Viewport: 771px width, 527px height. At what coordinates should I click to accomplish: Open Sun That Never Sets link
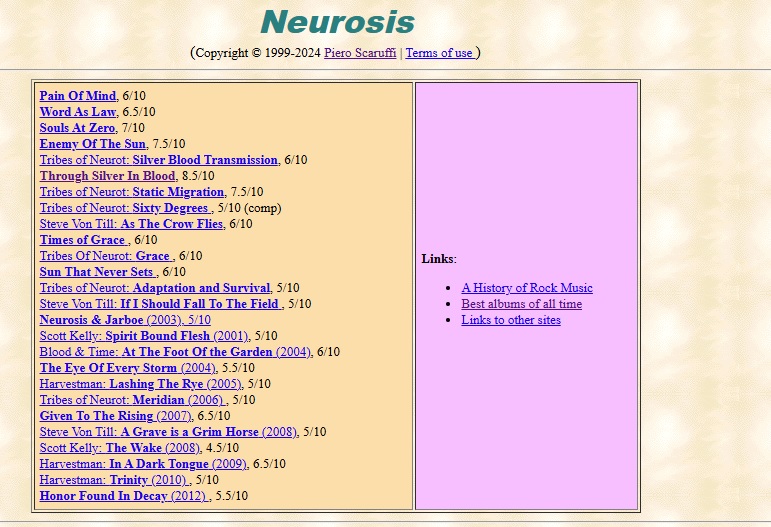pyautogui.click(x=97, y=272)
